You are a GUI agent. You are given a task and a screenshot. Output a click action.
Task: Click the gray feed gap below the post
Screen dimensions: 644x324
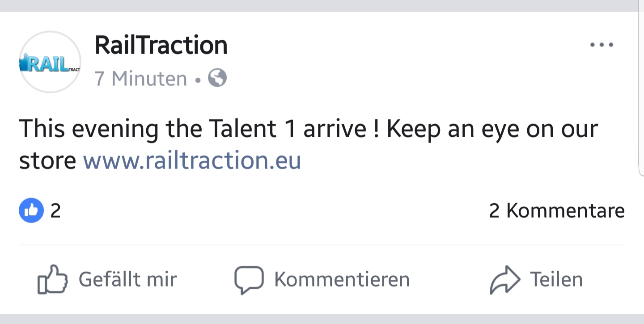point(322,319)
